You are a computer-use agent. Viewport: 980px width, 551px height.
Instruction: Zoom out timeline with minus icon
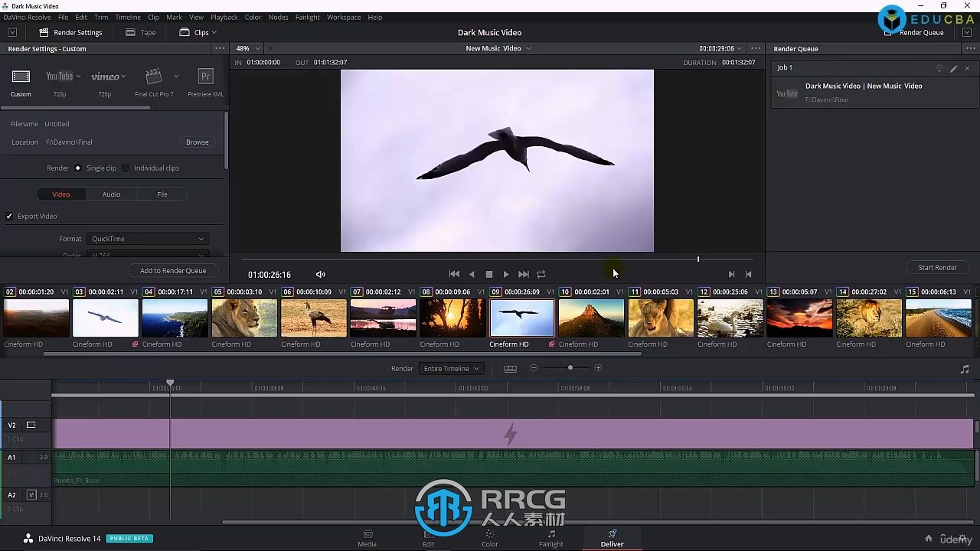(x=534, y=368)
